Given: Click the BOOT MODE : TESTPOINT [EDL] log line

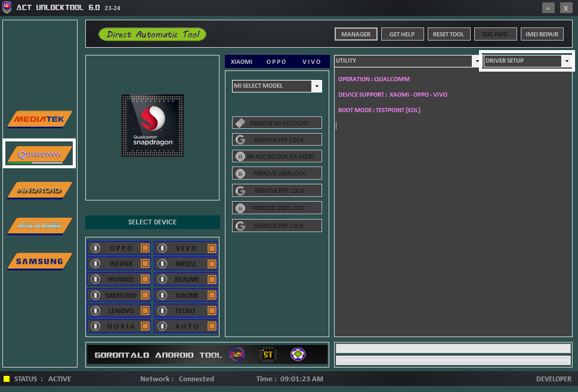Looking at the screenshot, I should click(x=379, y=110).
